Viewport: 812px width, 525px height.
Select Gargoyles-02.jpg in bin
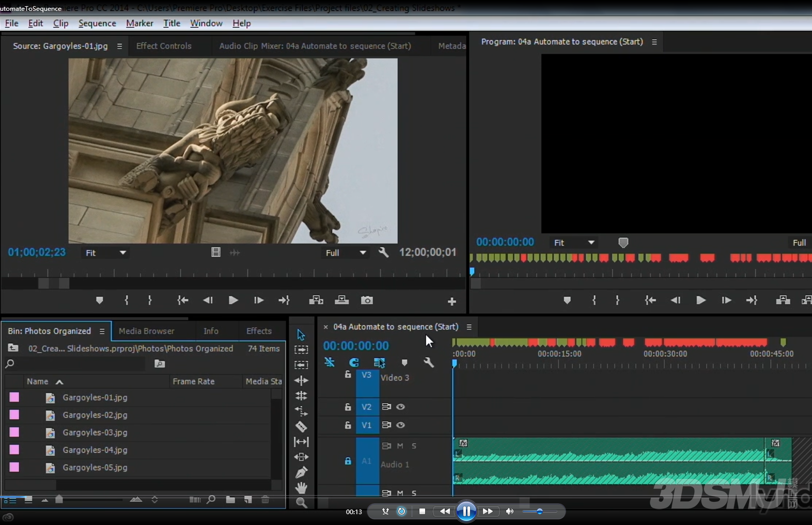point(95,415)
